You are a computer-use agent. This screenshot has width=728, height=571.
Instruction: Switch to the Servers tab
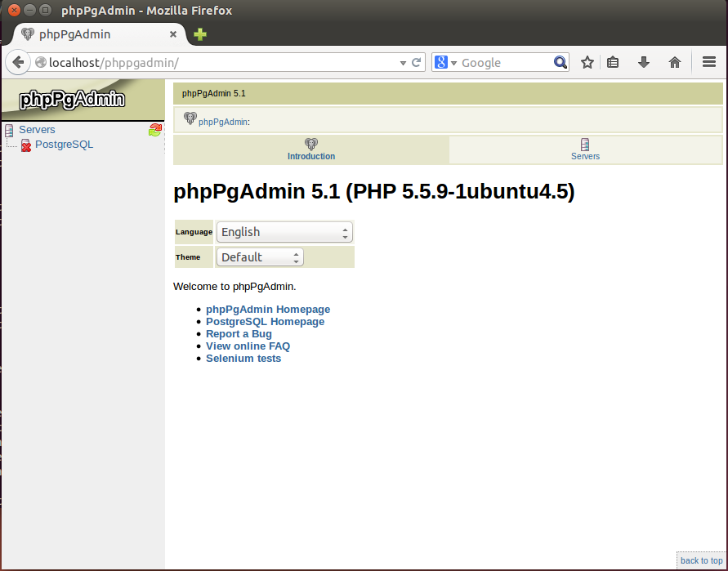coord(585,149)
